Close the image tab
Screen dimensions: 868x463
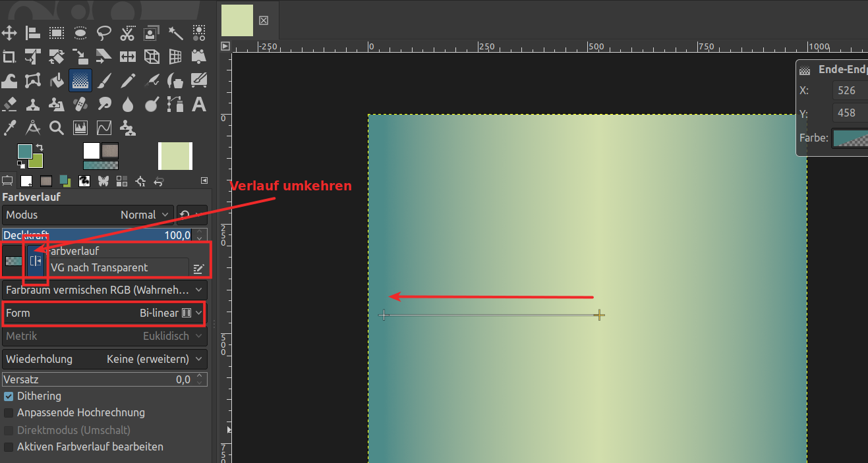(264, 20)
